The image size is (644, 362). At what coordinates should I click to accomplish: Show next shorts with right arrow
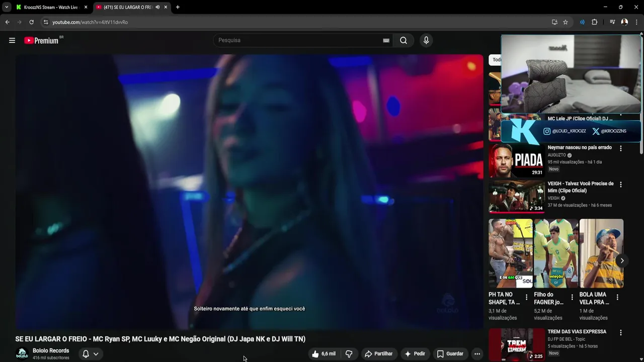(622, 260)
